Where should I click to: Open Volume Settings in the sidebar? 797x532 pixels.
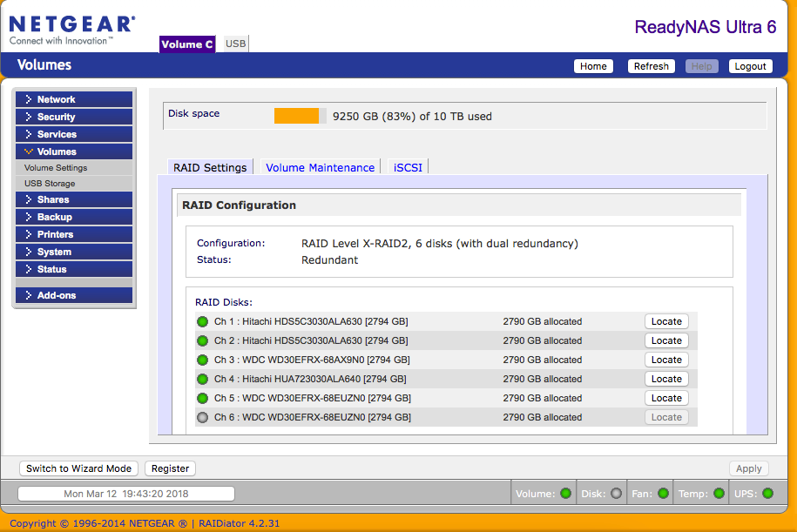tap(56, 168)
